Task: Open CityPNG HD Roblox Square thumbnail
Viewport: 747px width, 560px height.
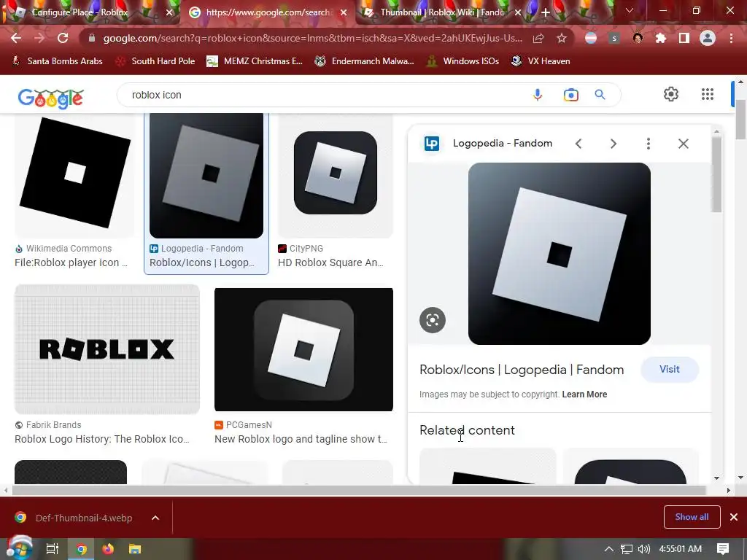Action: click(336, 174)
